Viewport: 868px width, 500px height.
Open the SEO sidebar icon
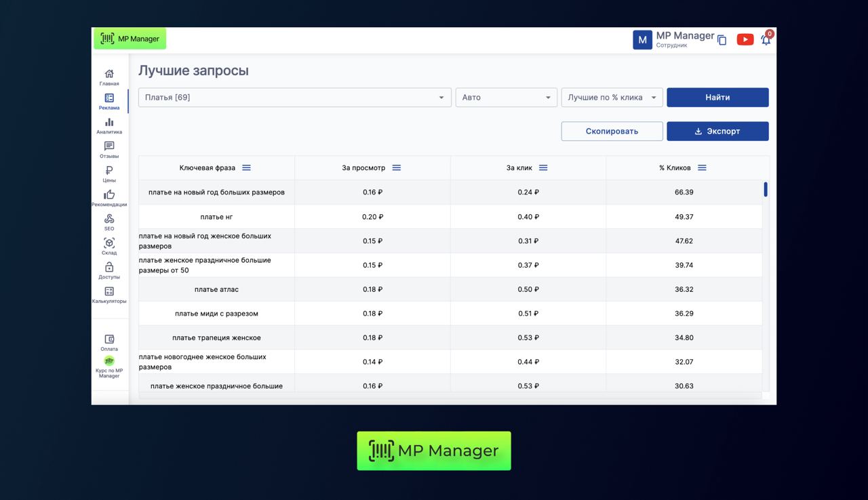point(109,219)
